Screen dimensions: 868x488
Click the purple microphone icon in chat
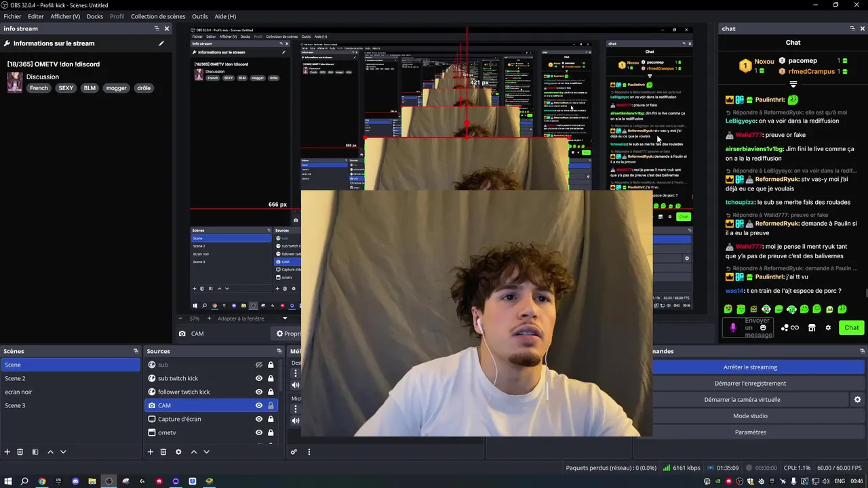(732, 327)
